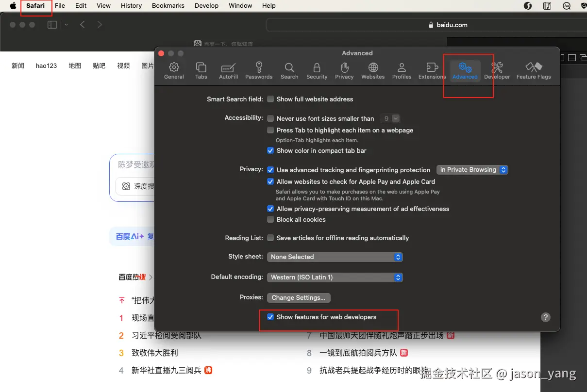Open hot search item 习近平检阅受阅部队

(166, 335)
